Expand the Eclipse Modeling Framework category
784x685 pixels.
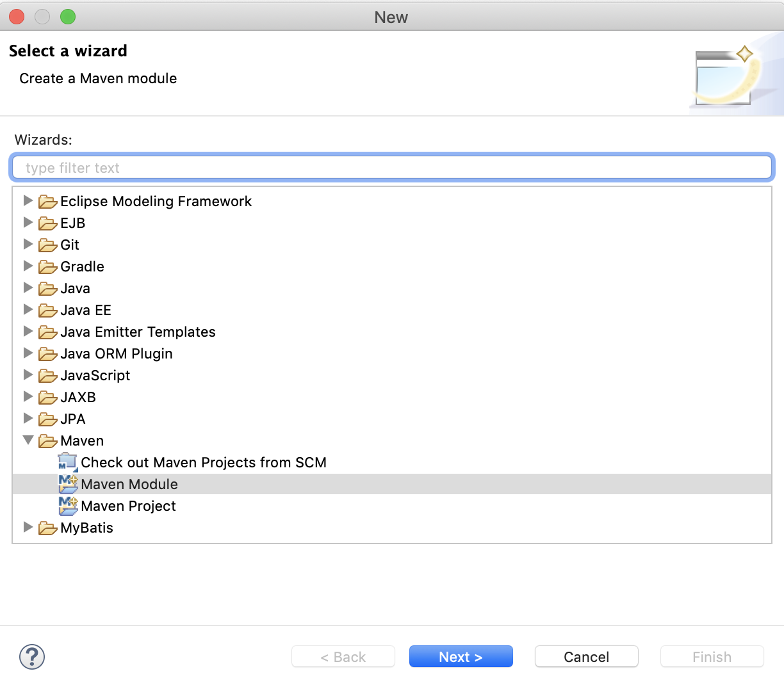28,201
